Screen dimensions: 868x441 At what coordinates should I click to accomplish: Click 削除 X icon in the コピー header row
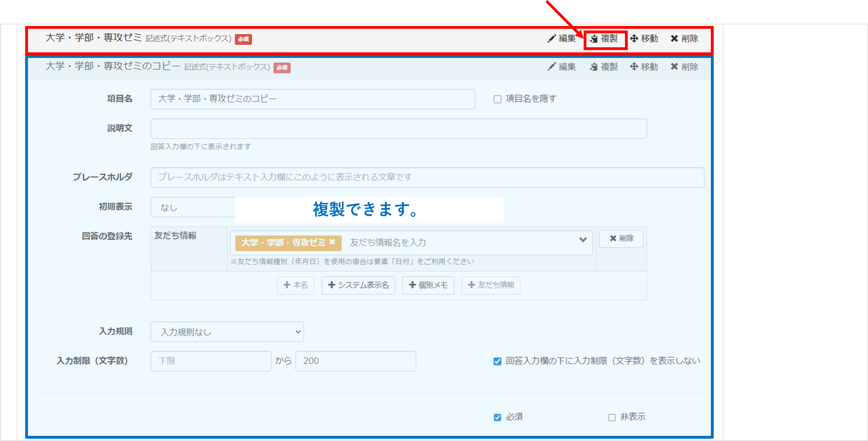(674, 67)
